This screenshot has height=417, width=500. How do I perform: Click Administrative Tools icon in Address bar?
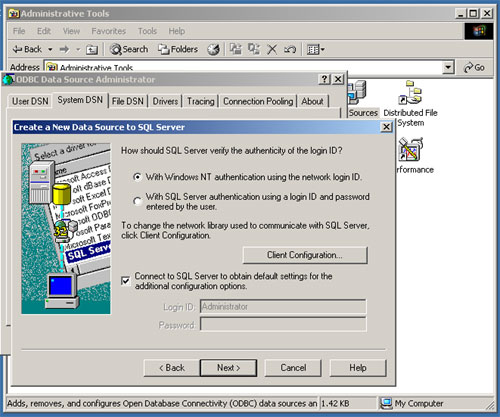[x=52, y=68]
